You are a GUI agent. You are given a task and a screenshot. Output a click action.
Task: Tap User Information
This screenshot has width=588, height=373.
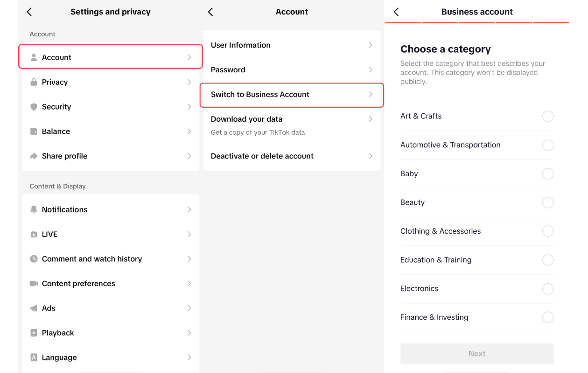tap(292, 45)
